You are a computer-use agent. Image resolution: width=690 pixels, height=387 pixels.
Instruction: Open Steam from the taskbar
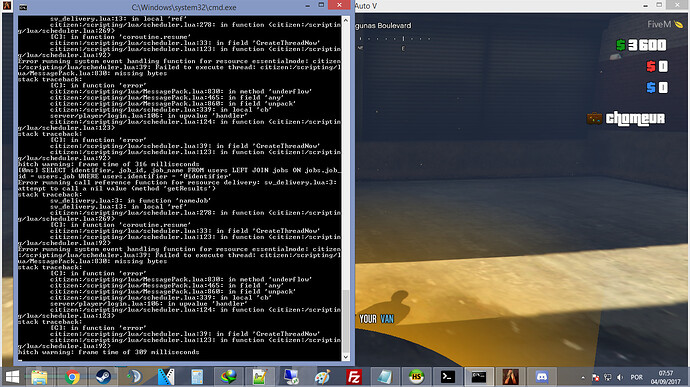click(x=103, y=377)
